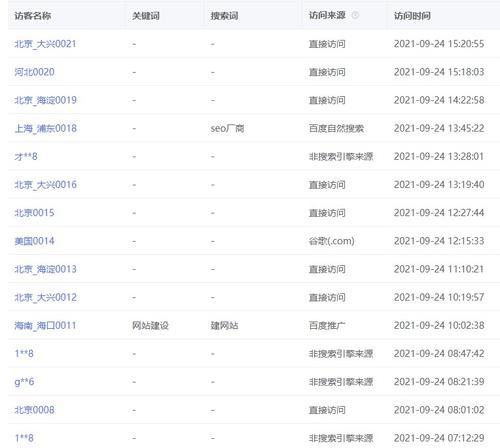The width and height of the screenshot is (500, 448).
Task: Select time 2021-09-24 08:21:39
Action: pyautogui.click(x=439, y=382)
